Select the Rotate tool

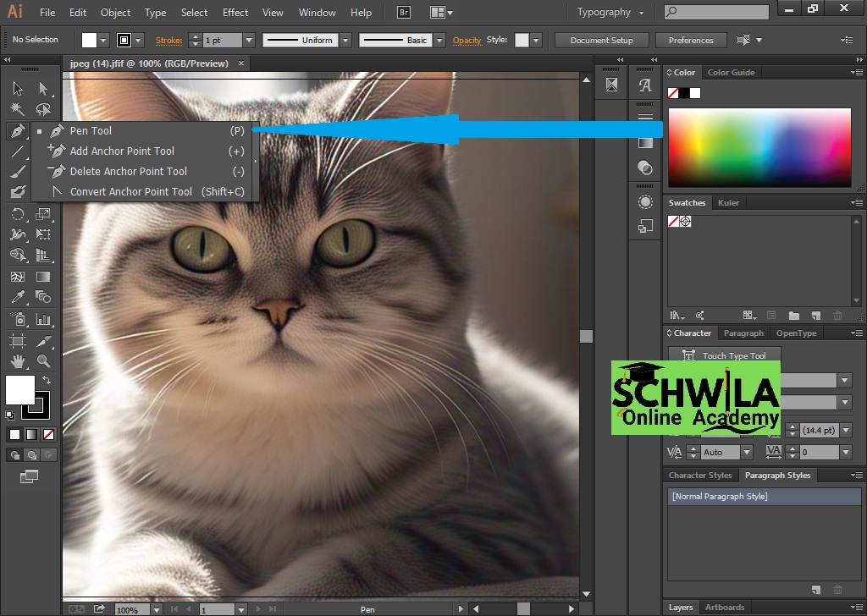(18, 214)
